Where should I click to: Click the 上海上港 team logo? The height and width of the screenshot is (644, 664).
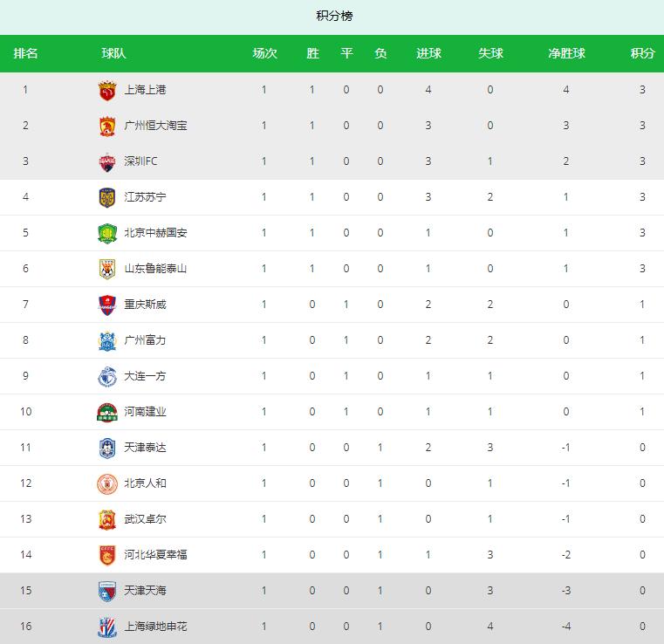[106, 90]
